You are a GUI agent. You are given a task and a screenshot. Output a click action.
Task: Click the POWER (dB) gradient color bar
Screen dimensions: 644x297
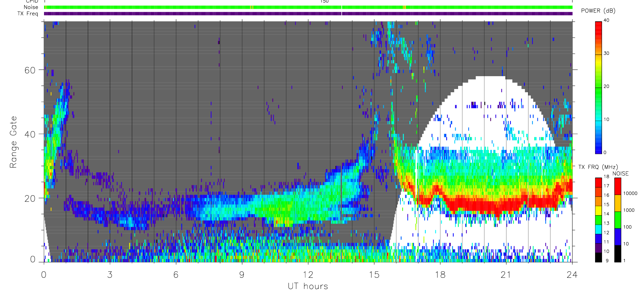[x=598, y=88]
